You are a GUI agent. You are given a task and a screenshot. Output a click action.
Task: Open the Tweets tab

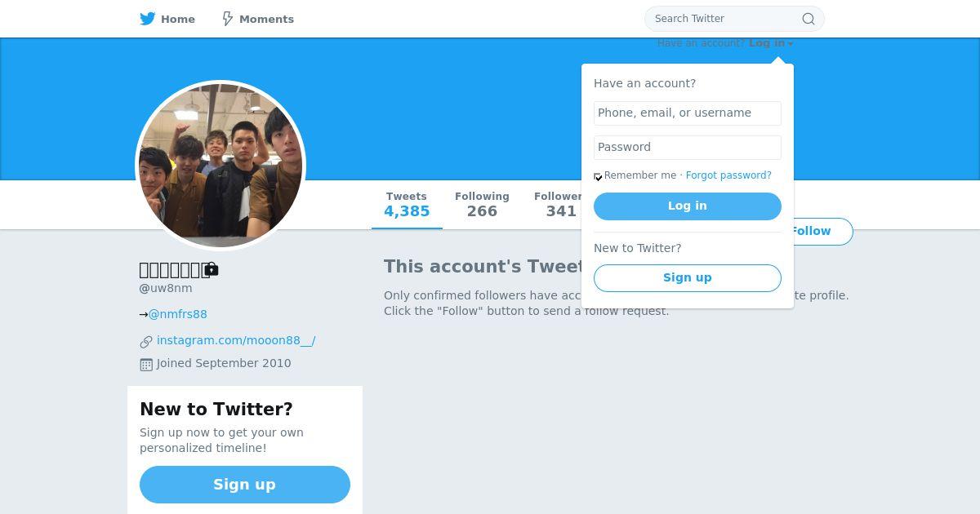[407, 205]
